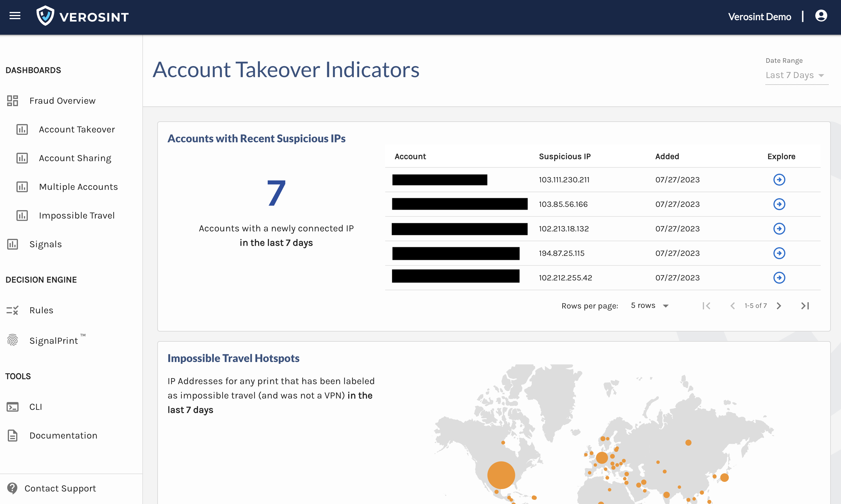Click the Verosint shield logo
Viewport: 841px width, 504px height.
pyautogui.click(x=45, y=16)
